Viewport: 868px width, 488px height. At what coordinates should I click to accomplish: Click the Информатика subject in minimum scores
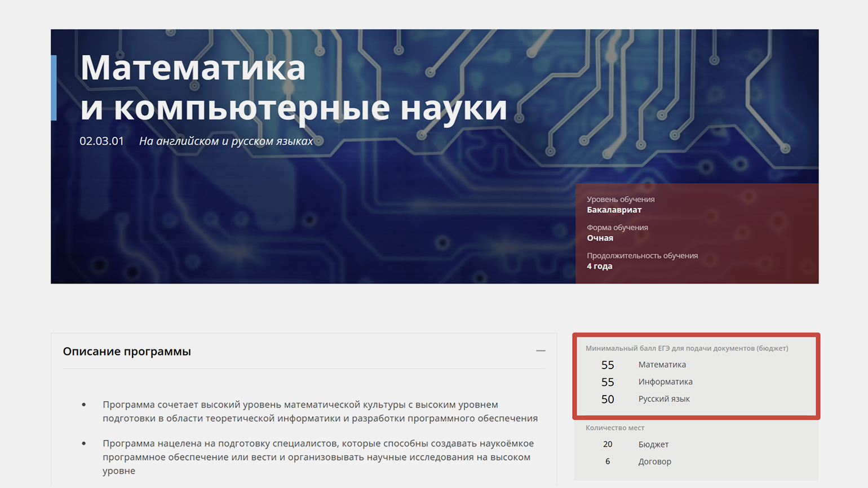pos(665,381)
